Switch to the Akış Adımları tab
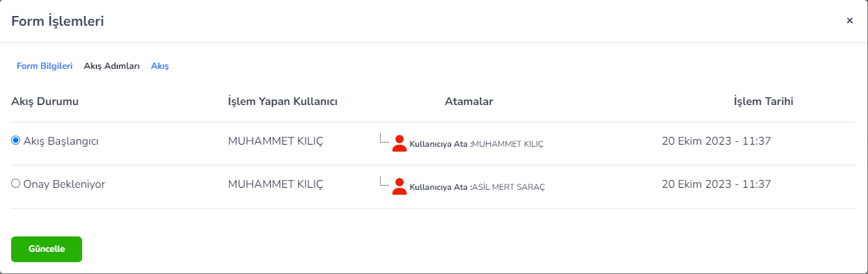Image resolution: width=868 pixels, height=274 pixels. 111,66
